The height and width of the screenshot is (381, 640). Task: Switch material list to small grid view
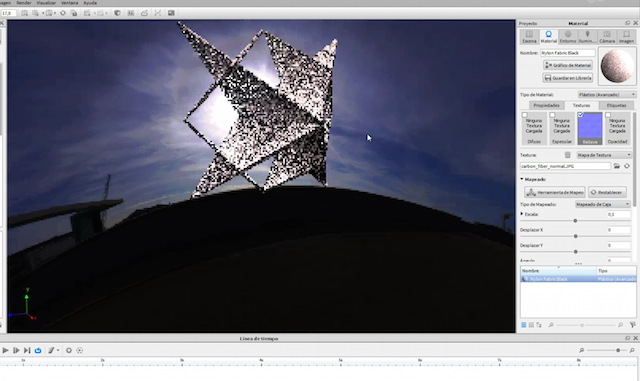531,325
